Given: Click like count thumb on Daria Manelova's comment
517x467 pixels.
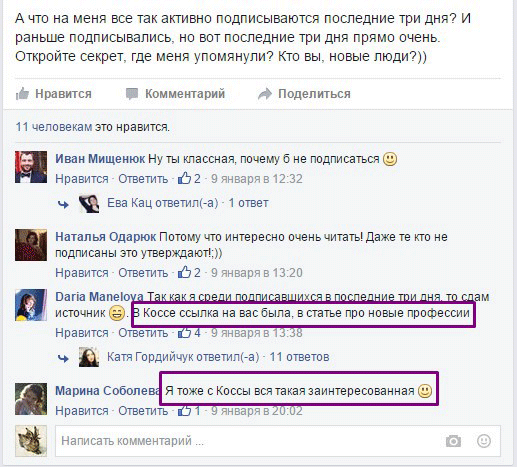Looking at the screenshot, I should [x=184, y=333].
